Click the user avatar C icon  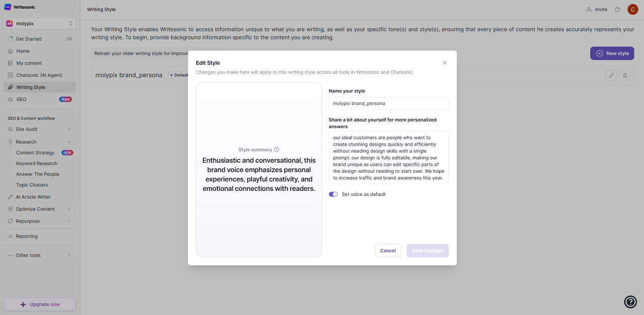pyautogui.click(x=632, y=10)
